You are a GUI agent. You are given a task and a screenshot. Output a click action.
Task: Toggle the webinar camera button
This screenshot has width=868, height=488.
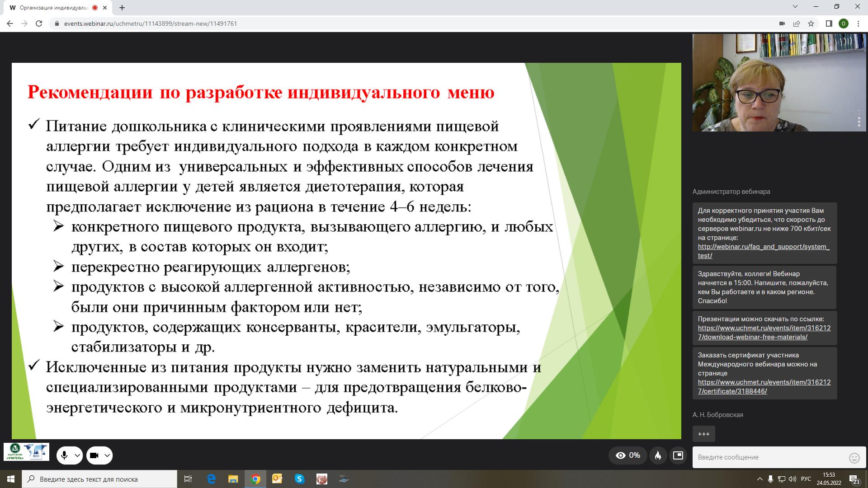click(94, 455)
